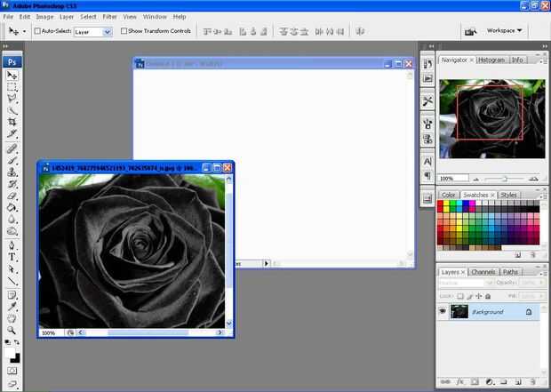
Task: Click Add layer mask button
Action: (x=475, y=381)
